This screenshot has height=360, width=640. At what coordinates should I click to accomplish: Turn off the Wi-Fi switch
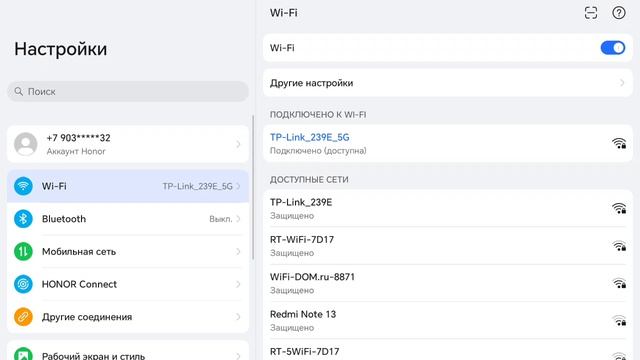(x=613, y=48)
